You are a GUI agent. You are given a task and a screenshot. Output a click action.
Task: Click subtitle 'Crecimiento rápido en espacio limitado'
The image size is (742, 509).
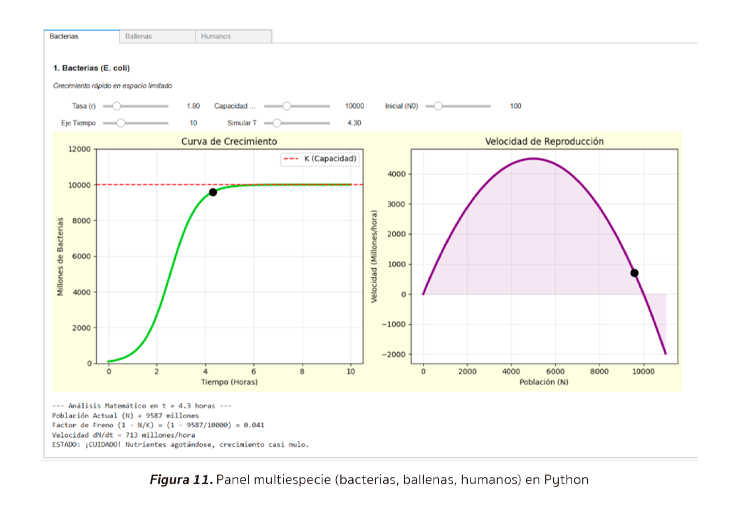pyautogui.click(x=113, y=86)
